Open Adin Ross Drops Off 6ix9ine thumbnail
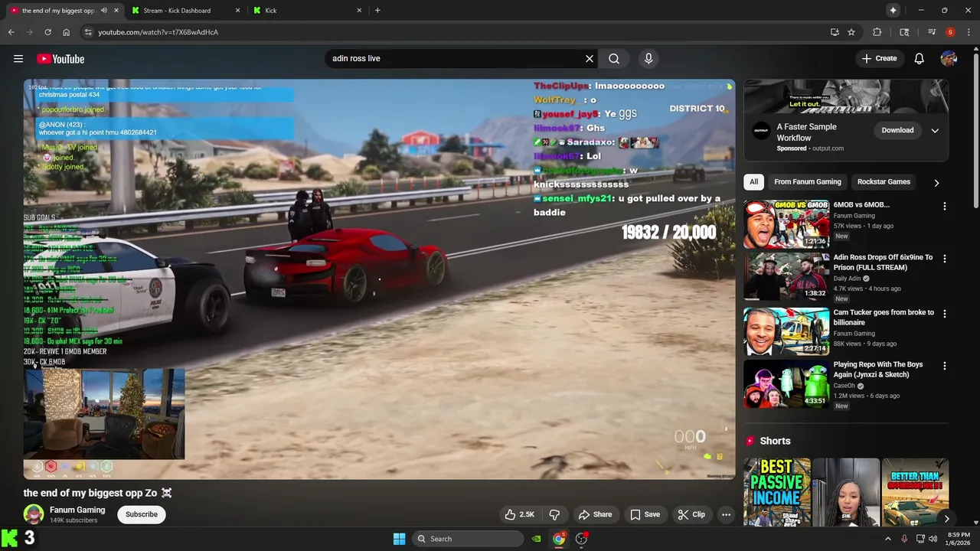980x551 pixels. click(x=786, y=277)
